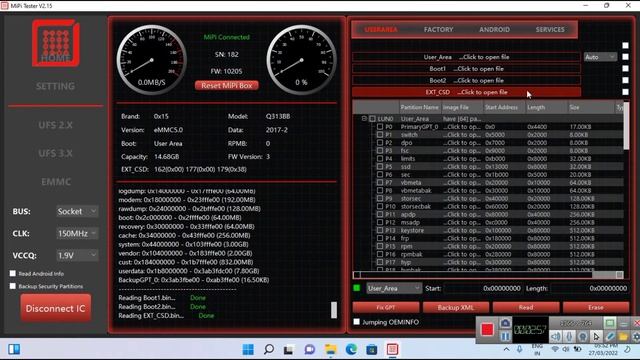Open the recorder's yellow output folder icon
Image resolution: width=640 pixels, height=360 pixels.
623,337
